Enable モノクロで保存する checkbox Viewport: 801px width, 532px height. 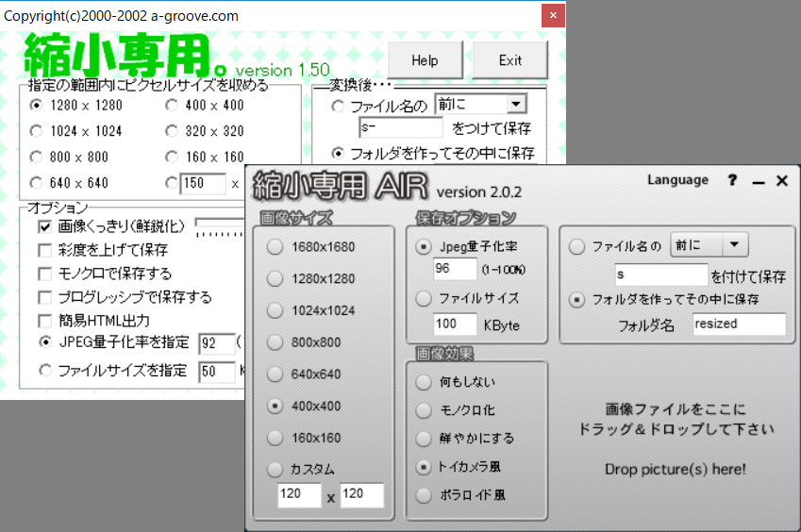(x=45, y=274)
